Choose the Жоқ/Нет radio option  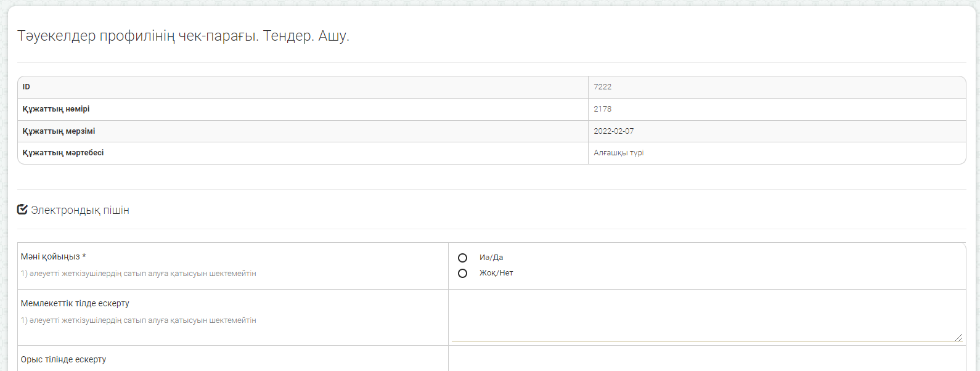462,273
